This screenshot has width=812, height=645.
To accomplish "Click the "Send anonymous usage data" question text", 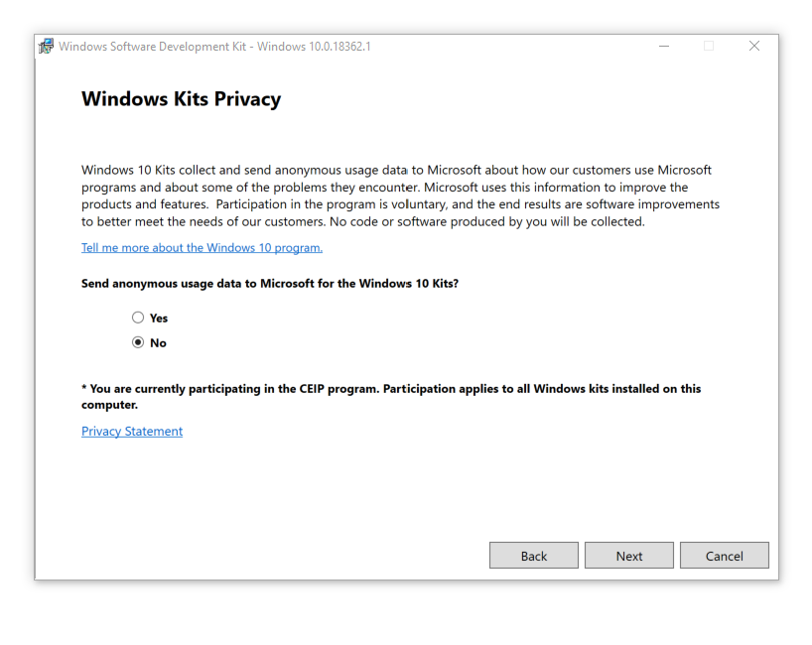I will point(269,284).
